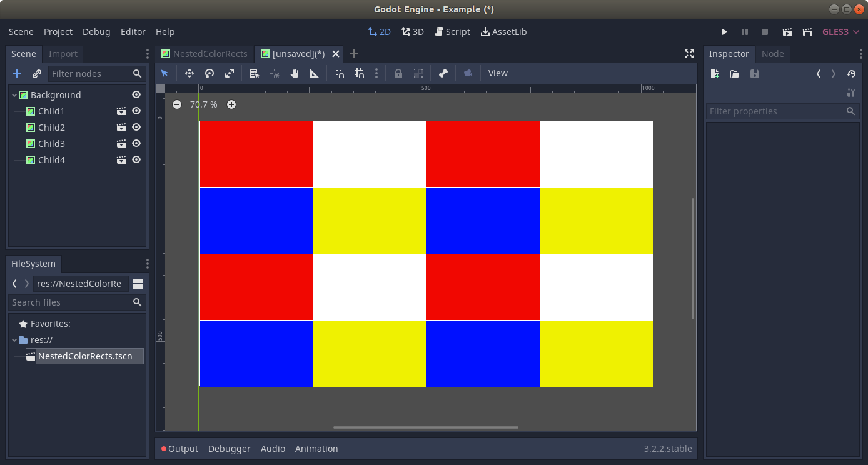Play the current scene clapper icon
This screenshot has width=868, height=465.
coord(788,32)
